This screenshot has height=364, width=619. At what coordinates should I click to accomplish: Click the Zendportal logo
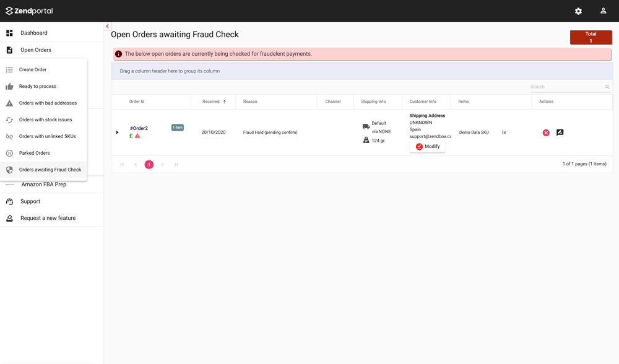29,11
